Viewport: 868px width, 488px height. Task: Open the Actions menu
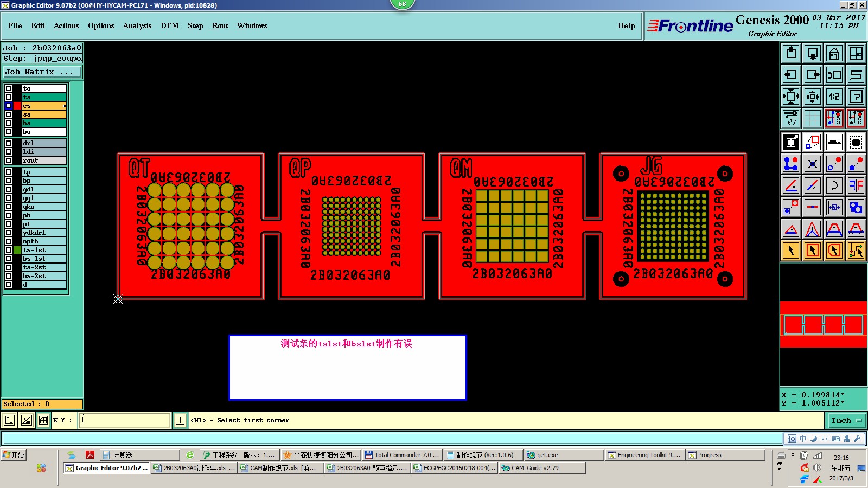(x=66, y=25)
